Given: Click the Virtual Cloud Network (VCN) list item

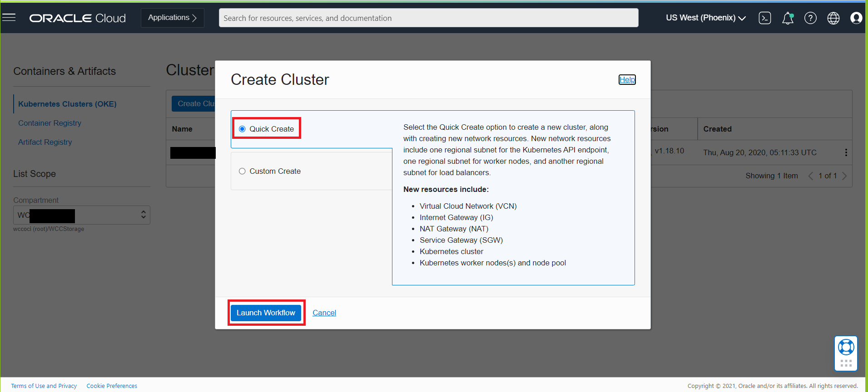Looking at the screenshot, I should click(x=468, y=206).
